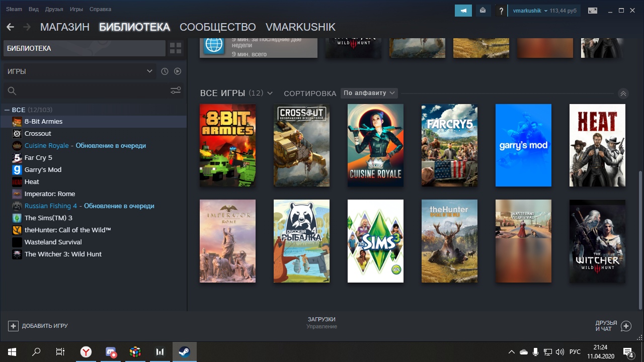This screenshot has width=644, height=362.
Task: Open the Справка menu
Action: click(100, 9)
